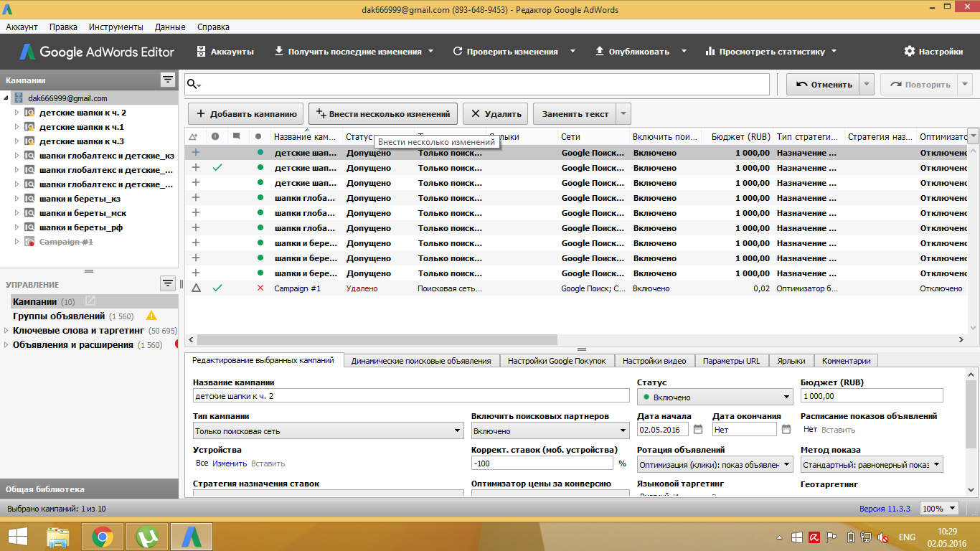980x551 pixels.
Task: Click the Название кампании input field
Action: point(411,396)
